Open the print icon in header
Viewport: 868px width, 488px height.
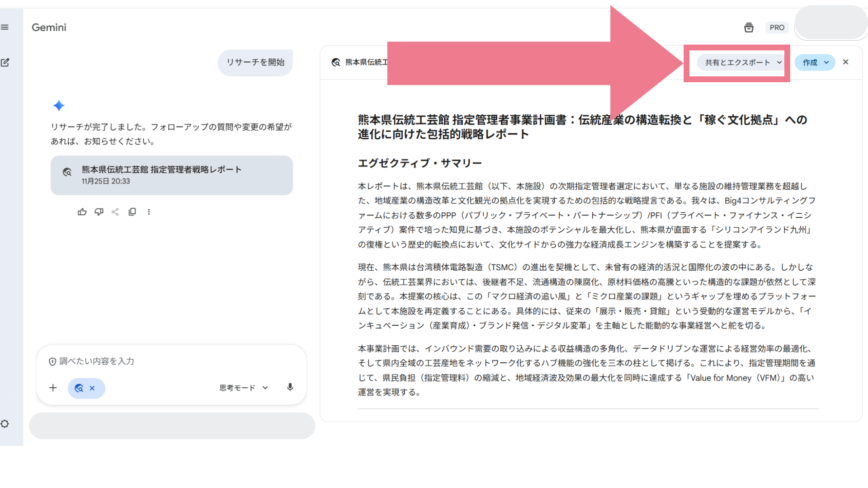[x=749, y=28]
